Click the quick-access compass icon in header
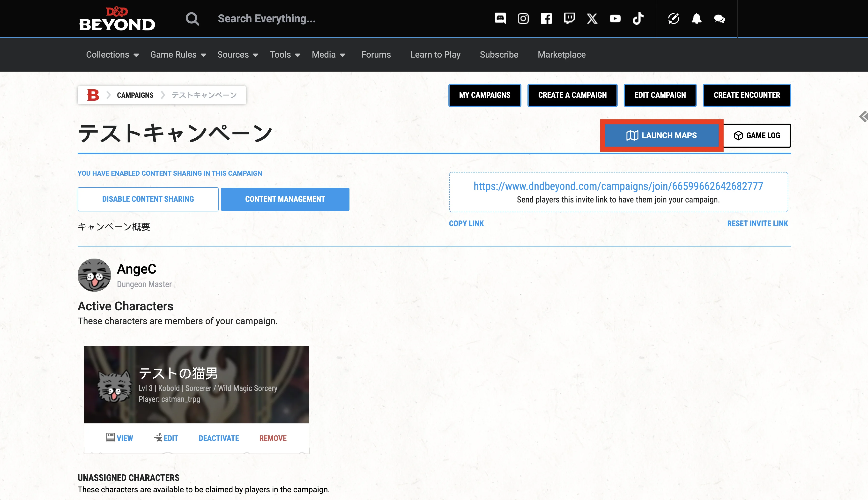The height and width of the screenshot is (500, 868). pos(674,18)
